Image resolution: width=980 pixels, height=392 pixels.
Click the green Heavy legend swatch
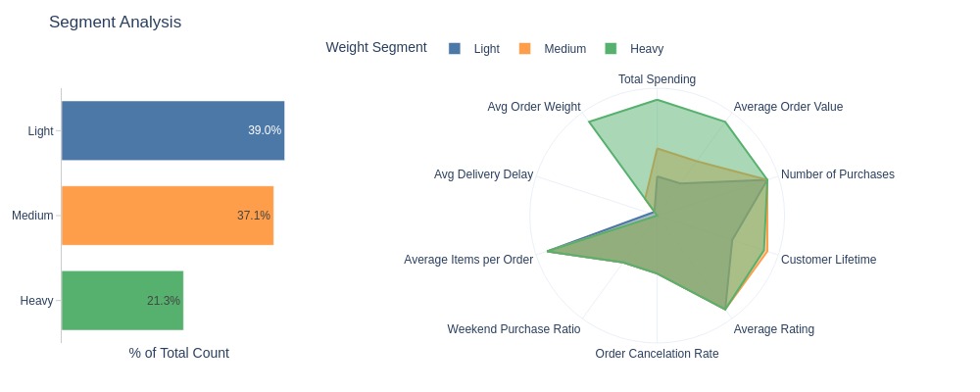pyautogui.click(x=611, y=48)
